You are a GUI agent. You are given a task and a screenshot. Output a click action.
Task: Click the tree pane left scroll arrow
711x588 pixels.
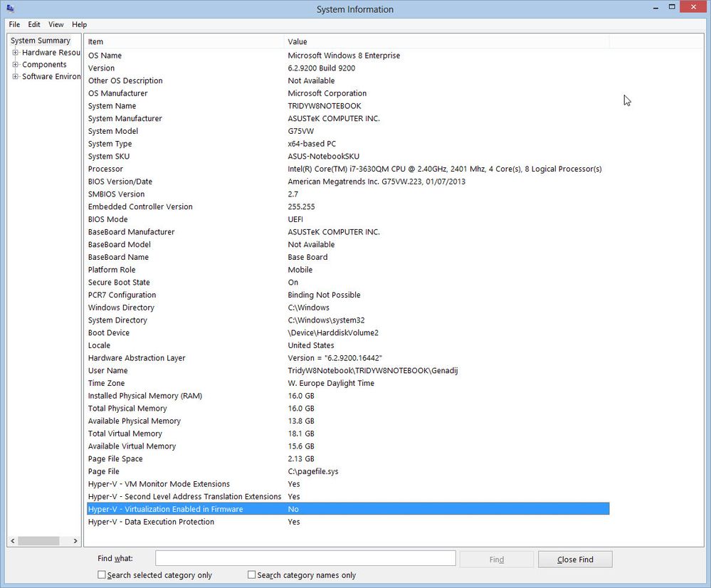coord(13,541)
